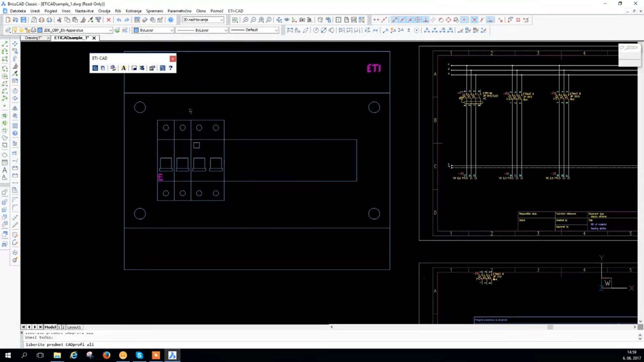Switch to the Drawing1 tab

pos(33,38)
